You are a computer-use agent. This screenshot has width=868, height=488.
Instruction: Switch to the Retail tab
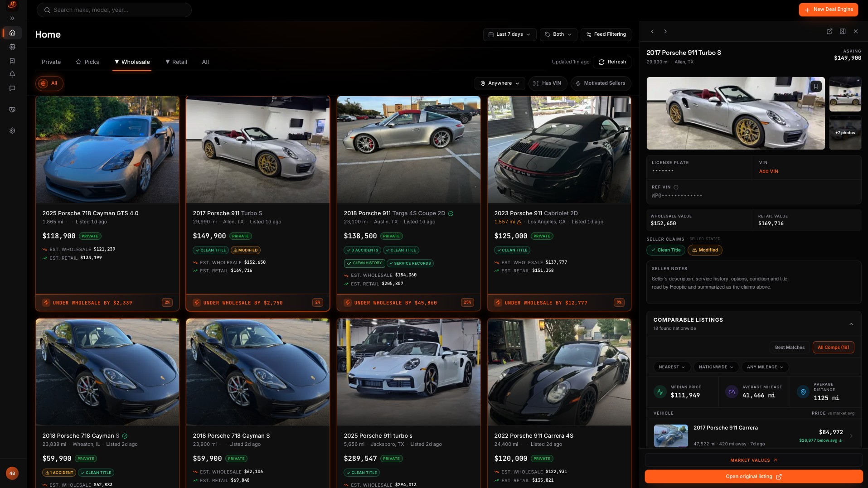(176, 62)
